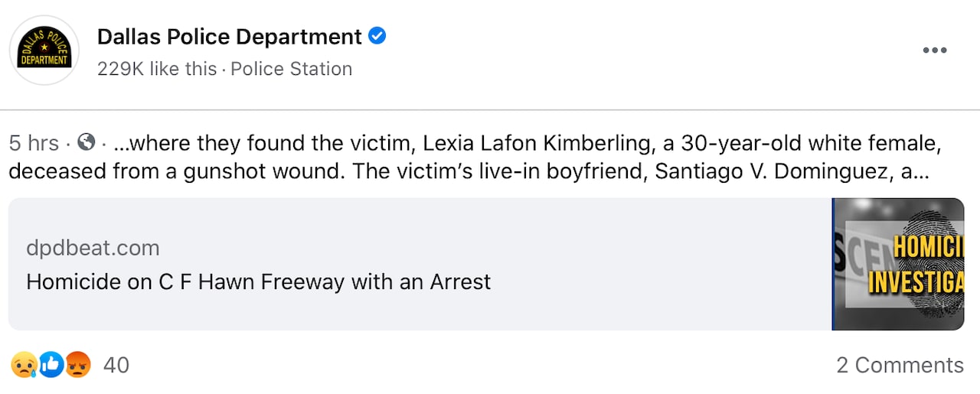This screenshot has height=394, width=980.
Task: Open the Dallas Police Department page name
Action: tap(229, 37)
